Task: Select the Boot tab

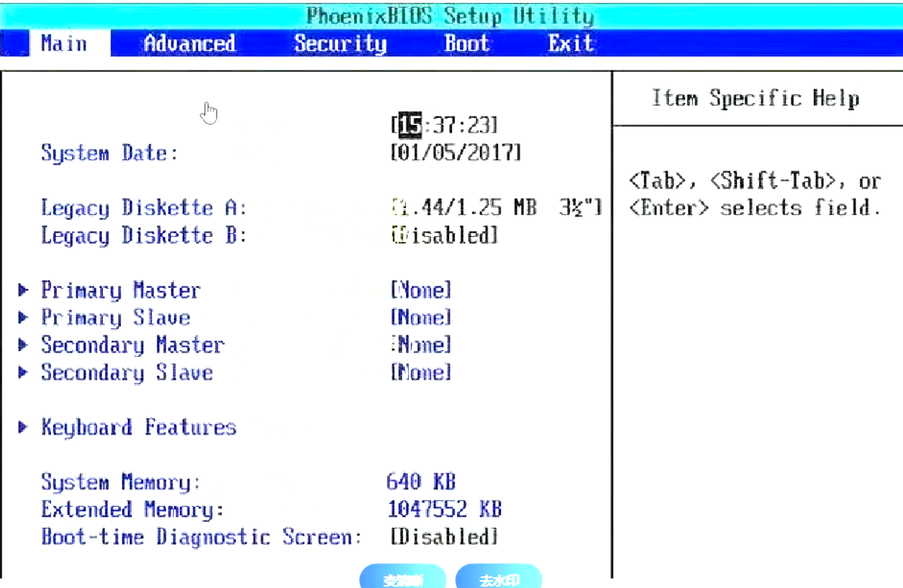Action: click(467, 43)
